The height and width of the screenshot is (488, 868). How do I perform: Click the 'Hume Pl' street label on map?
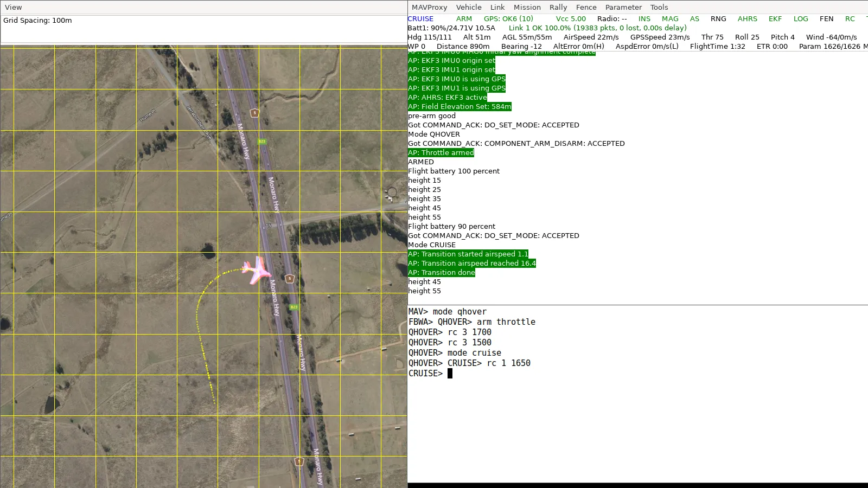pos(148,115)
